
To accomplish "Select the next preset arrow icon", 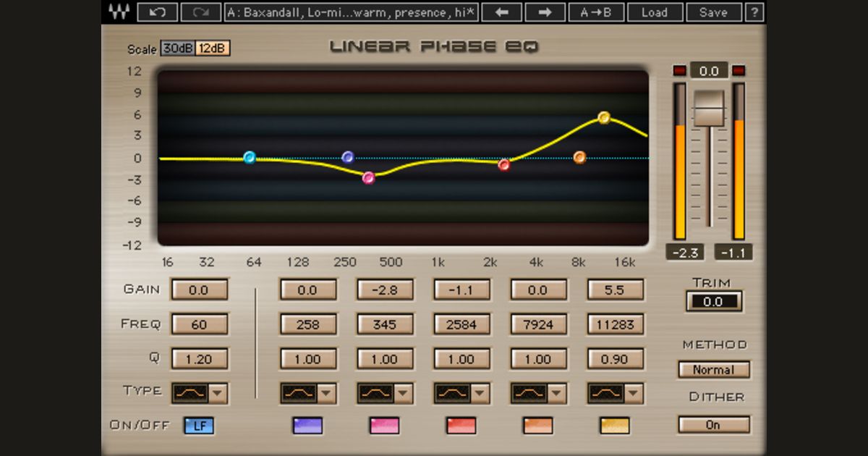I will coord(545,12).
